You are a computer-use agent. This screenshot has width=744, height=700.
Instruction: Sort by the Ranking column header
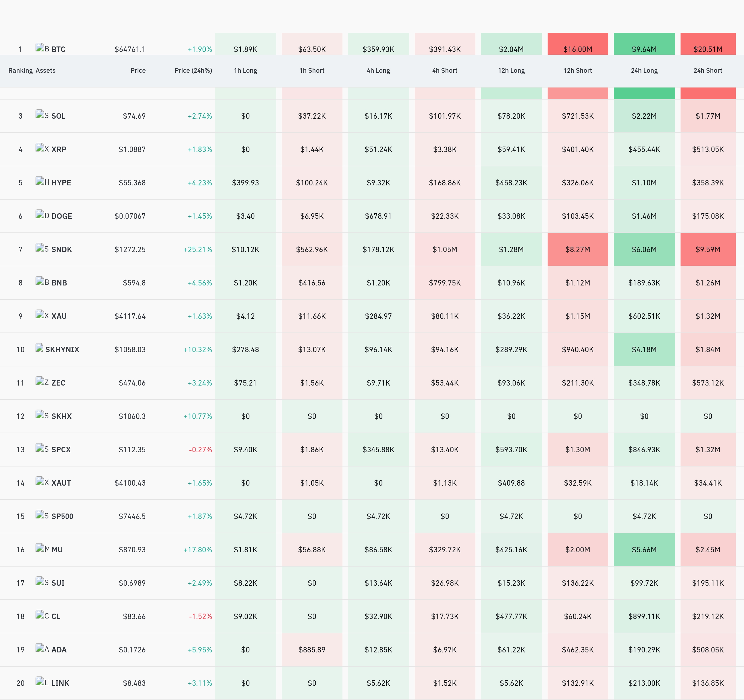(21, 70)
